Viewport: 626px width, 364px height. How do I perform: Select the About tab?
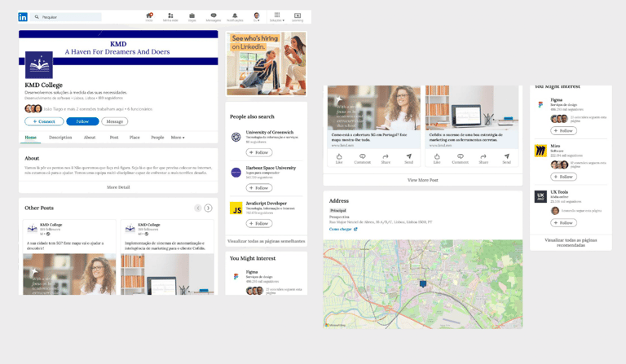(90, 137)
